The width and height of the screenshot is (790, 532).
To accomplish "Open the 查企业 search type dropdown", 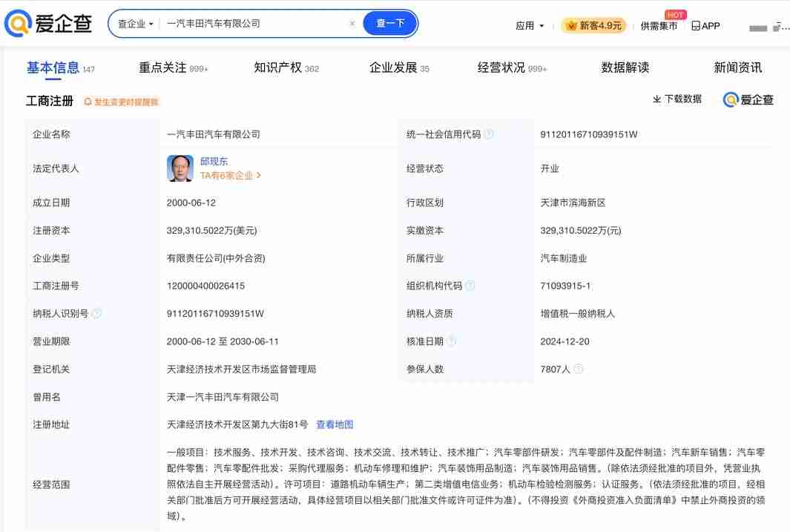I will (134, 23).
